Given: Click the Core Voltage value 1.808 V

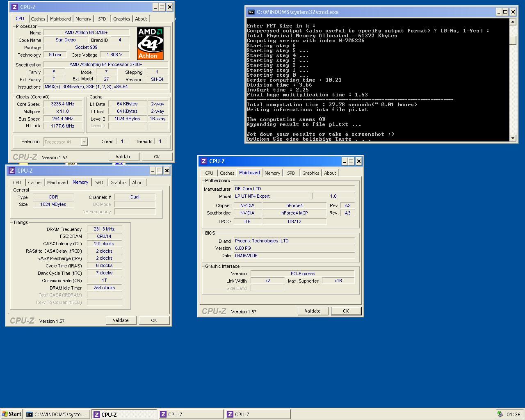Looking at the screenshot, I should 114,55.
